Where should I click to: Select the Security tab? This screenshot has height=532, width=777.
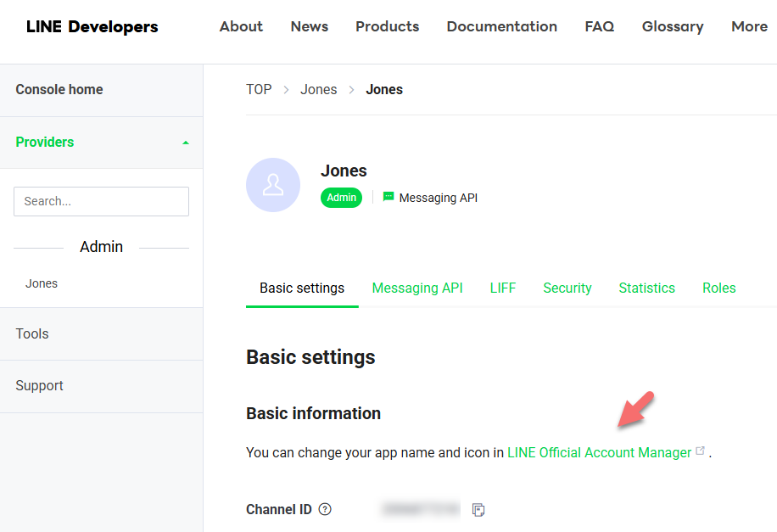tap(567, 288)
